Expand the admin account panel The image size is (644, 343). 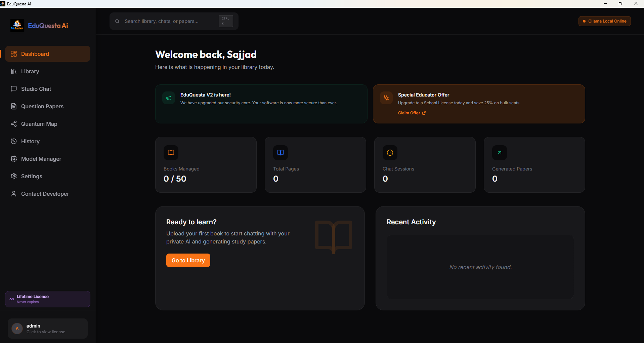47,328
